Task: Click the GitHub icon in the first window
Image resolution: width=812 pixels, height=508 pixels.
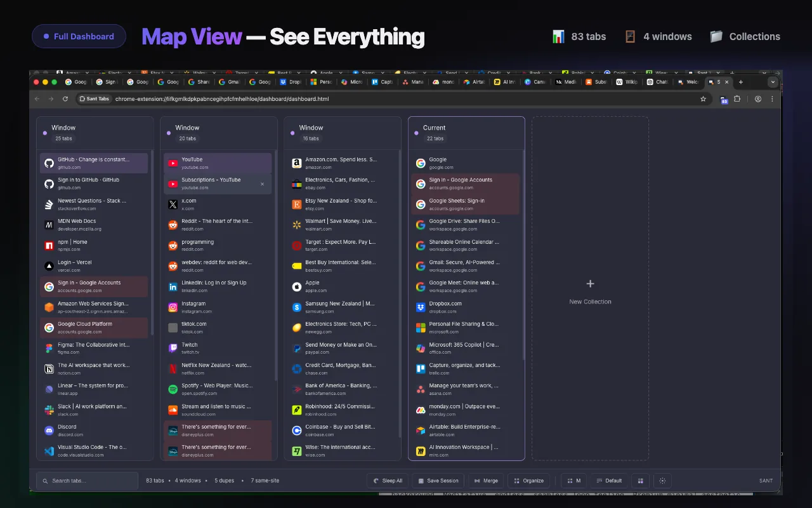Action: [x=49, y=163]
